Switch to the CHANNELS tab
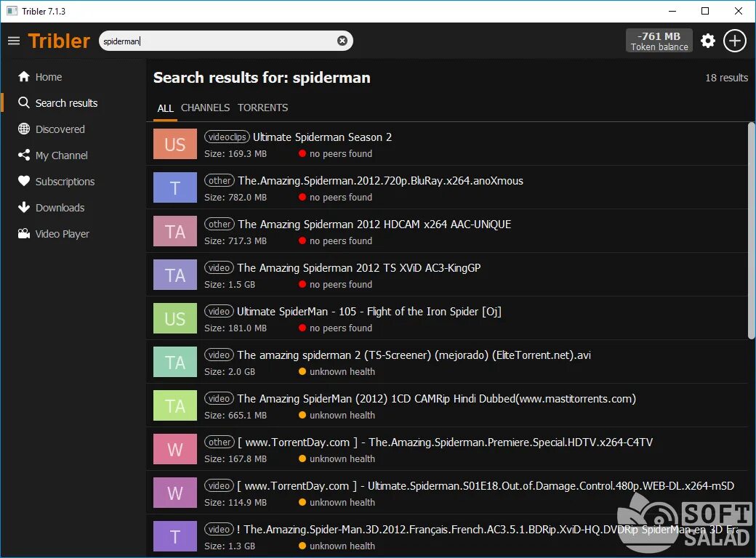The image size is (756, 558). pyautogui.click(x=206, y=108)
